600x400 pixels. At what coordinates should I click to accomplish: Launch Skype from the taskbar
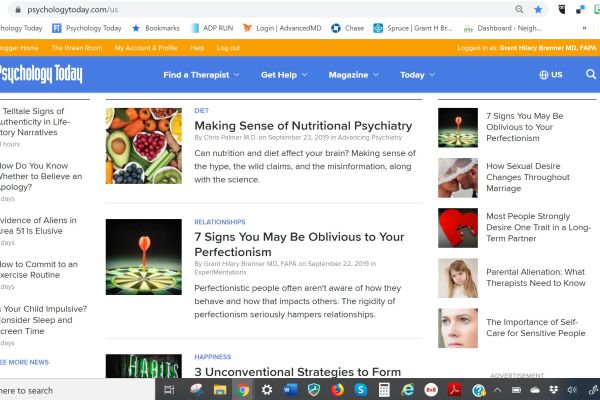(360, 390)
